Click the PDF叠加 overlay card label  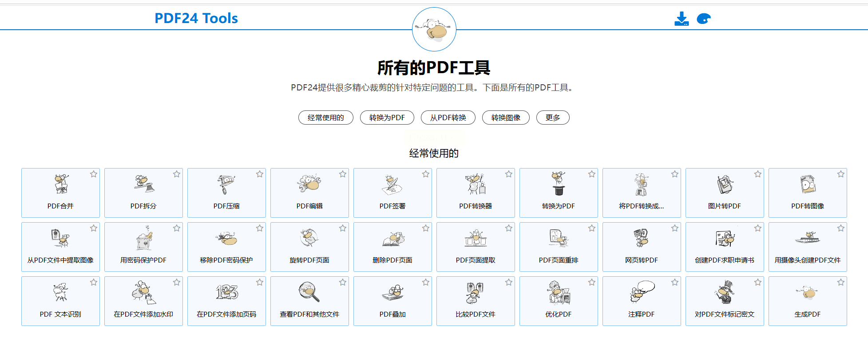[392, 314]
